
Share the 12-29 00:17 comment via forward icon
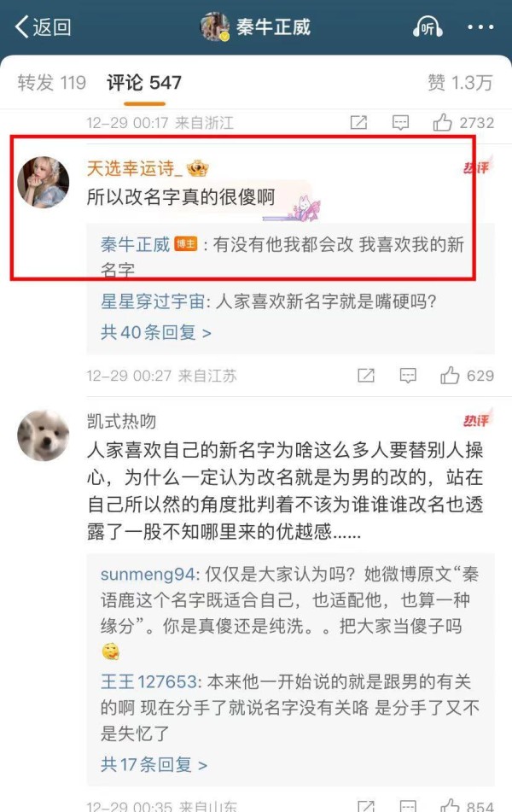tap(358, 123)
